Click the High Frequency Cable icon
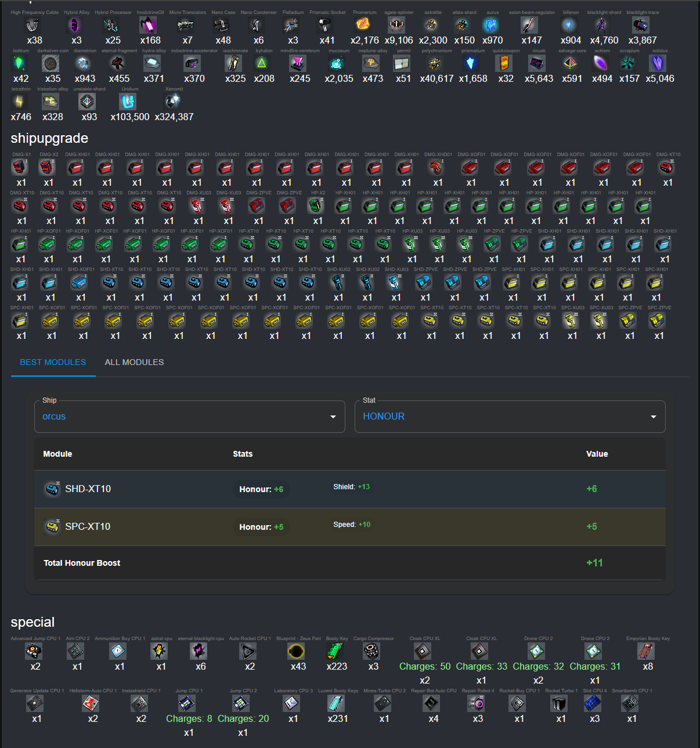 pyautogui.click(x=33, y=25)
